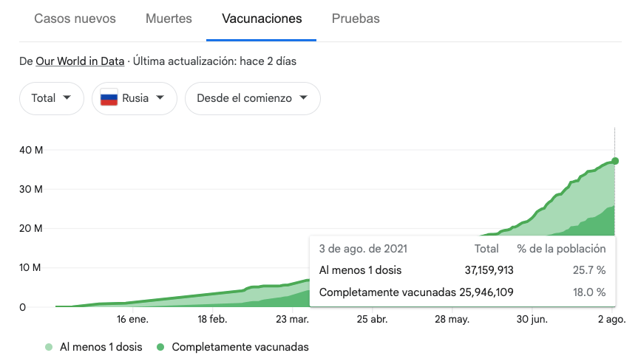
Task: Click the dark green Completamente vacunadas dot
Action: tap(160, 346)
